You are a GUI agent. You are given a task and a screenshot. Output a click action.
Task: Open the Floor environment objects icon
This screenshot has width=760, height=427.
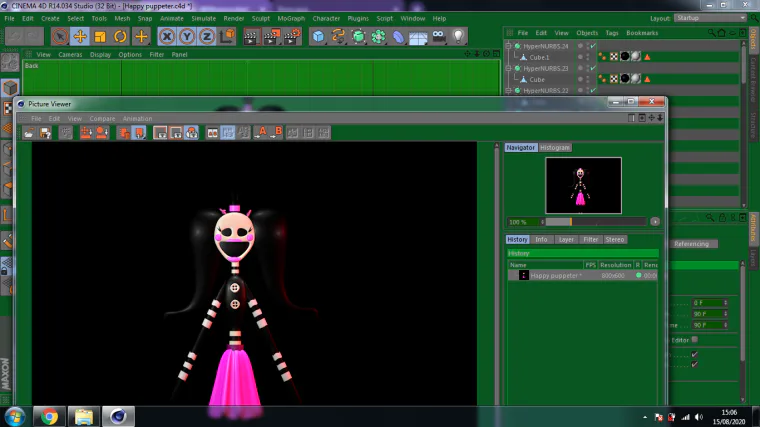(418, 36)
